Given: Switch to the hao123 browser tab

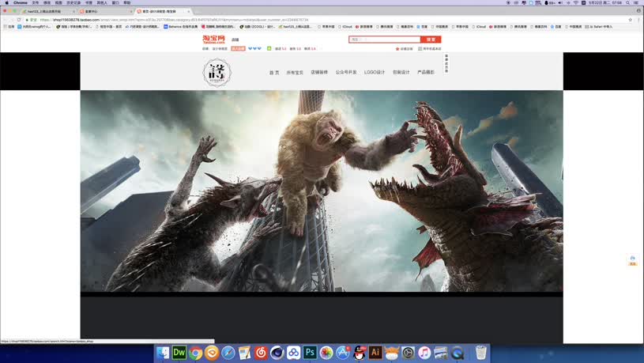Looking at the screenshot, I should [x=47, y=12].
